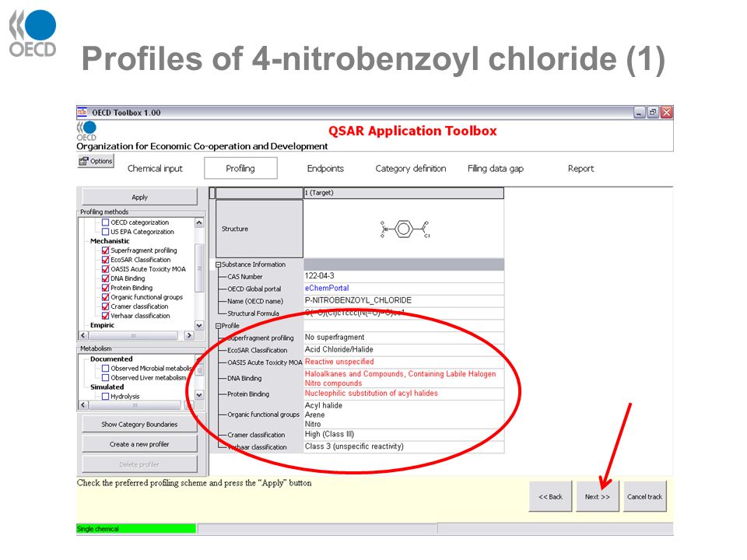Go to Category definition stage

click(x=411, y=169)
